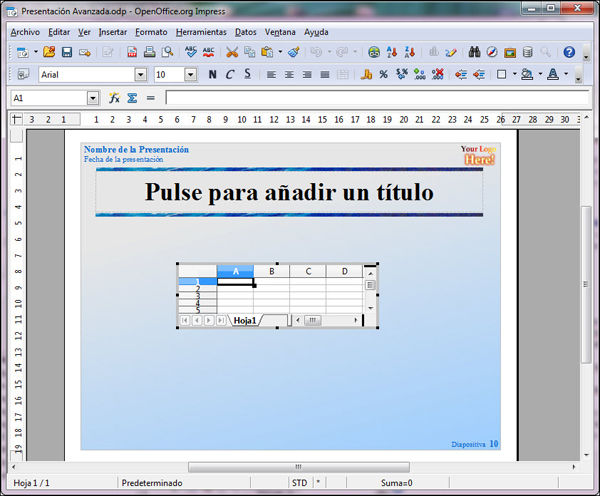Click the Save document icon
Viewport: 600px width, 496px height.
pyautogui.click(x=66, y=52)
